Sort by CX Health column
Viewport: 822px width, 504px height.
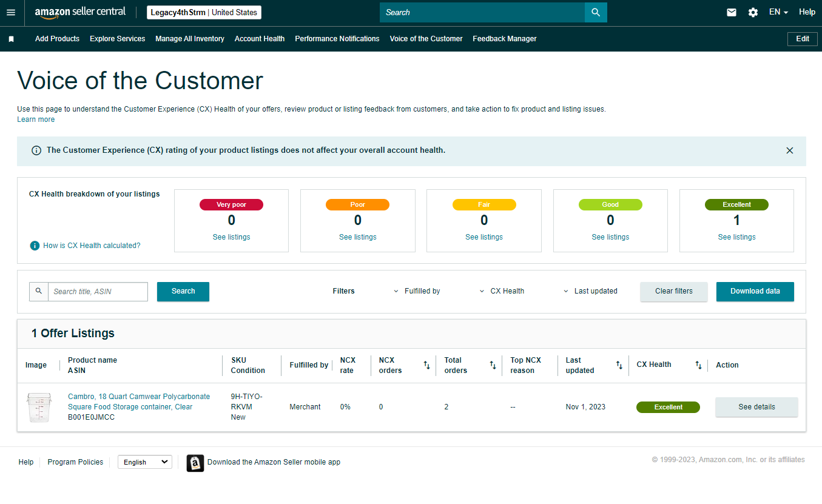point(699,365)
